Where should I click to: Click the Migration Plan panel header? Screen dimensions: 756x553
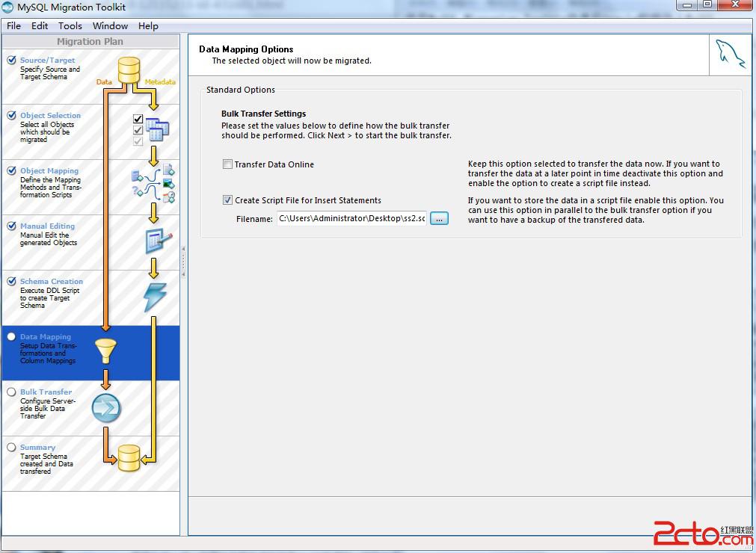[90, 41]
